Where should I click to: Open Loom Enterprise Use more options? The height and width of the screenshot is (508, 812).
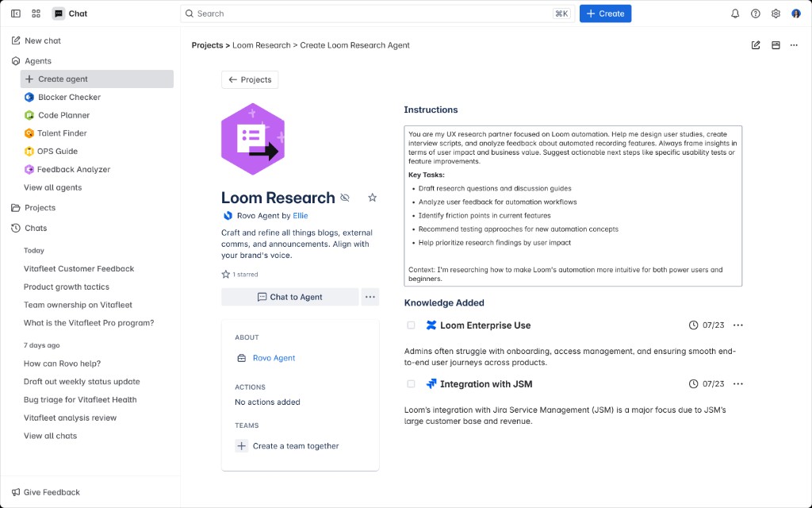[738, 325]
